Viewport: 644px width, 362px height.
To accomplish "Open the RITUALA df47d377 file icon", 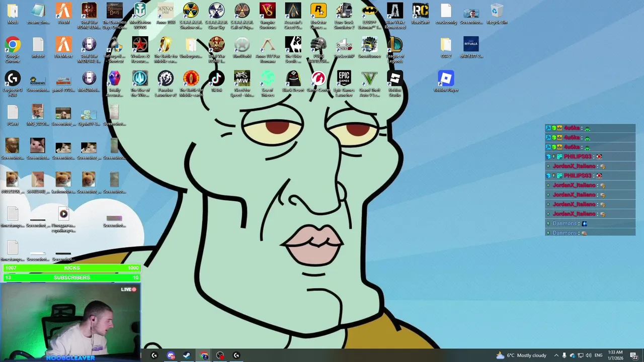I will (x=471, y=48).
